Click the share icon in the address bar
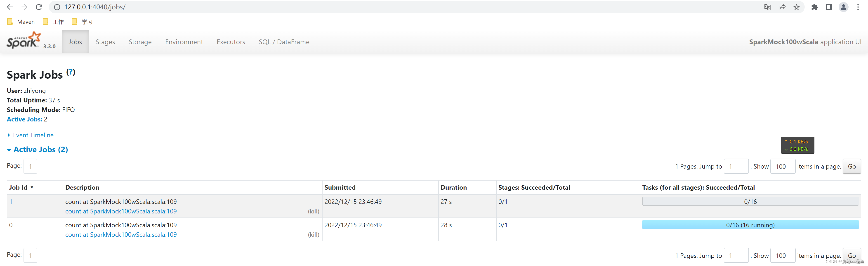This screenshot has height=266, width=868. point(782,7)
